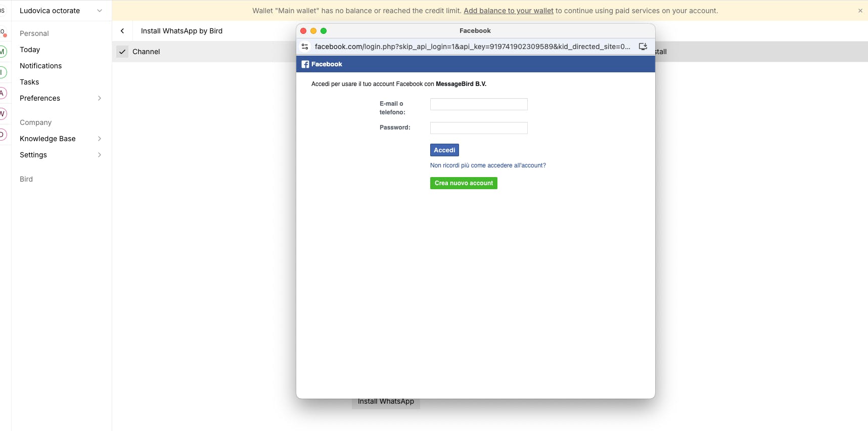Open the D workspace avatar
This screenshot has width=868, height=431.
click(x=3, y=135)
